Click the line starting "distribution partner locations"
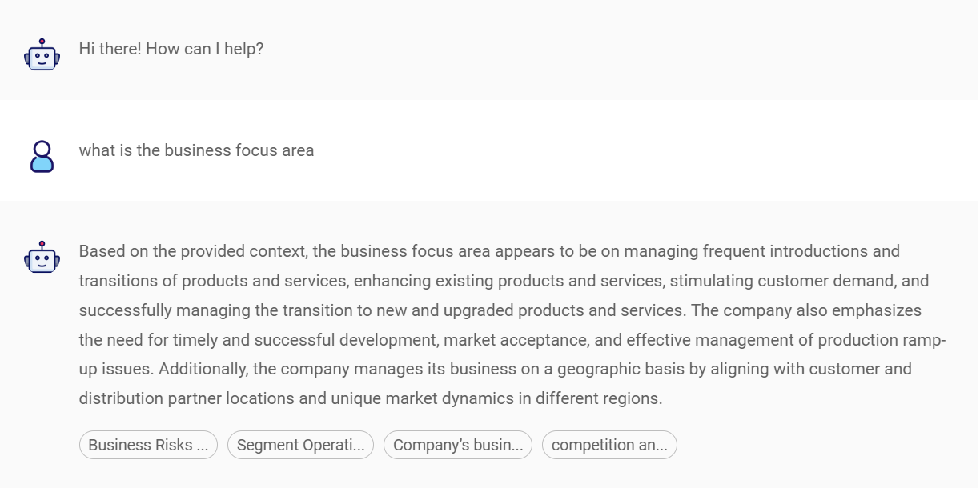 pyautogui.click(x=370, y=398)
